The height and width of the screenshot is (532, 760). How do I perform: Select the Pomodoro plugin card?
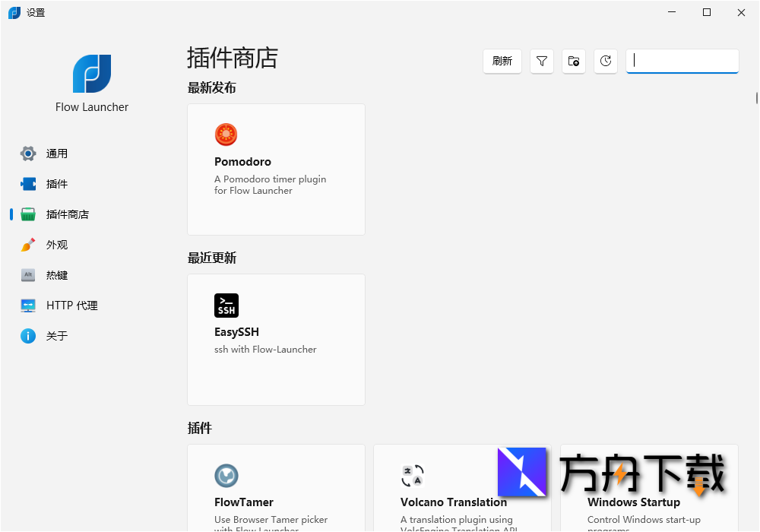click(x=275, y=169)
